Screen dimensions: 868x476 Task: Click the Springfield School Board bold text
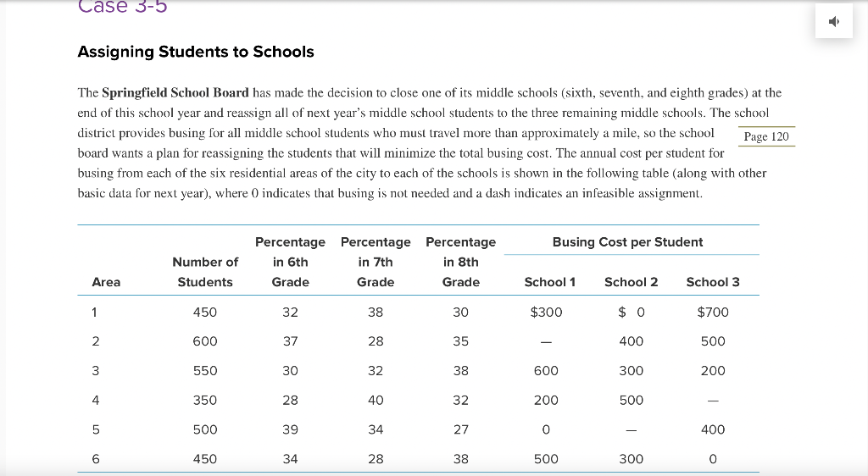pyautogui.click(x=175, y=92)
